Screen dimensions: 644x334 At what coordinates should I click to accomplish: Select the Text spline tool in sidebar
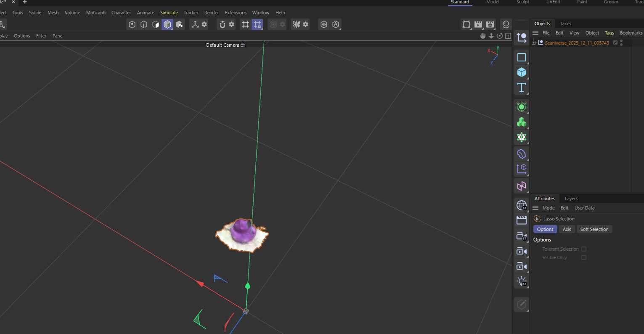click(x=522, y=88)
